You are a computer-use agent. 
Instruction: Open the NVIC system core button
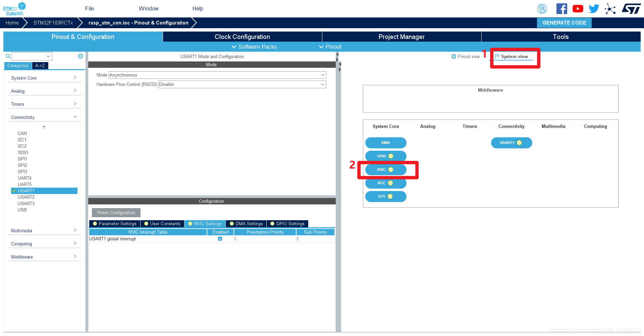click(386, 170)
